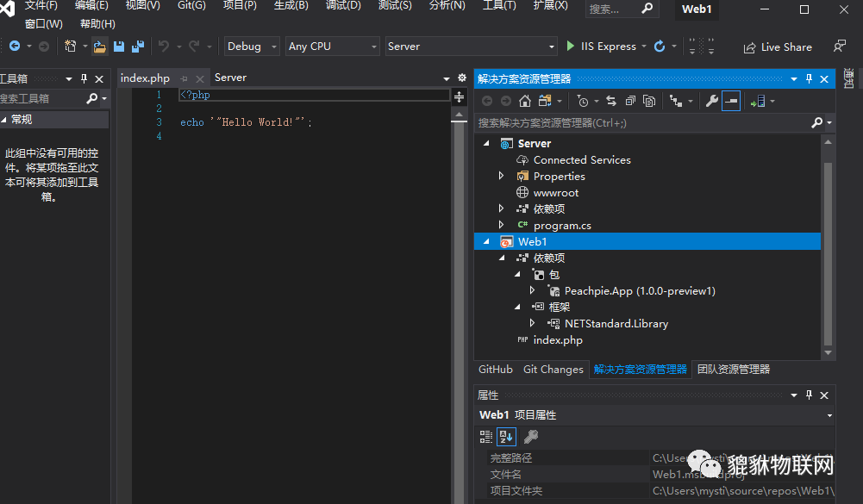Open the 帮助(H) menu
Screen dimensions: 863x504
tap(97, 23)
